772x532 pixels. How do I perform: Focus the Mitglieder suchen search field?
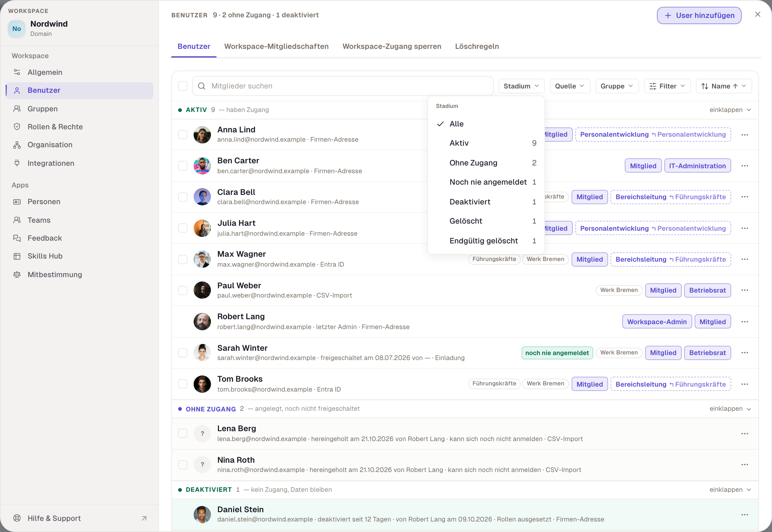click(x=343, y=86)
